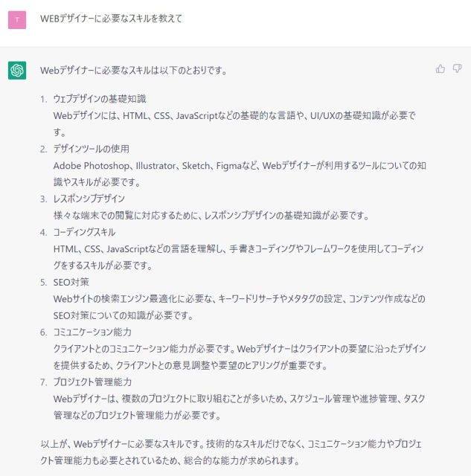Click the line starting with Adobe Photoshop
471x476 pixels.
[240, 165]
